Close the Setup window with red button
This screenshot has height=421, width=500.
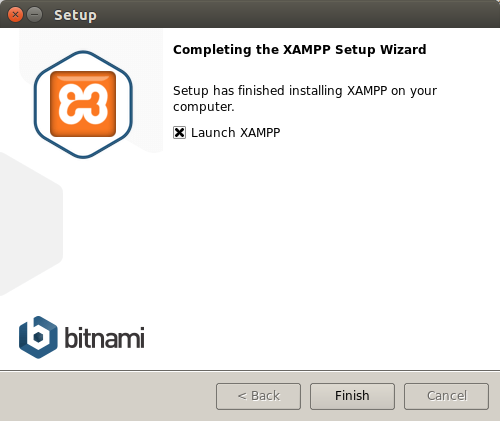point(15,15)
